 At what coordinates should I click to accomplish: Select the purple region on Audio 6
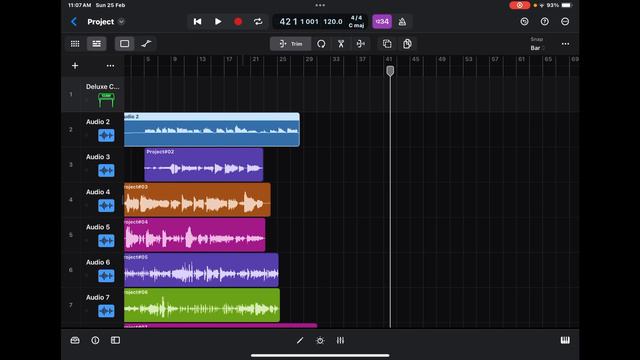coord(201,270)
